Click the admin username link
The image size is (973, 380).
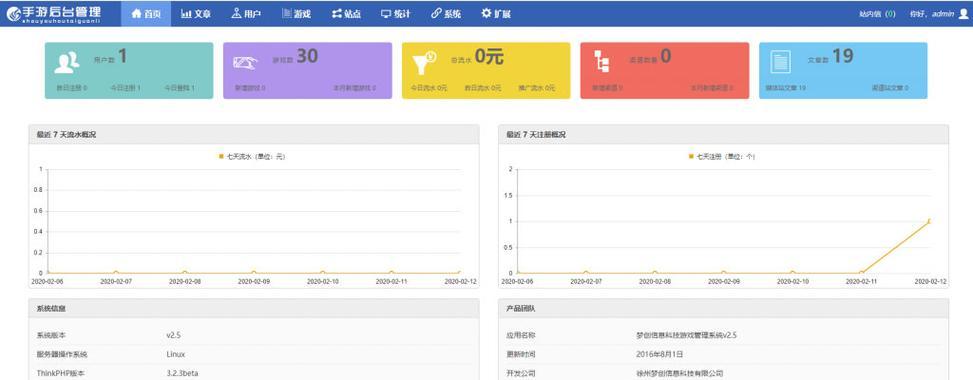click(943, 14)
